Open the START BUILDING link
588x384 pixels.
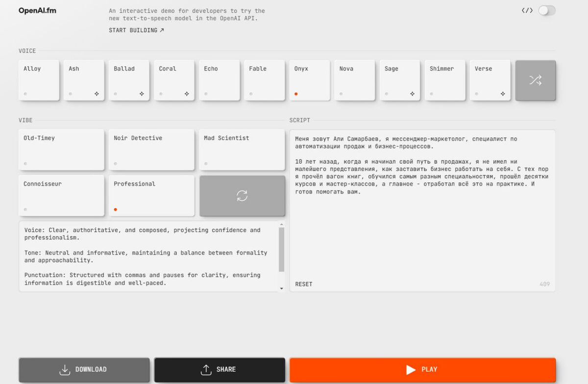136,30
